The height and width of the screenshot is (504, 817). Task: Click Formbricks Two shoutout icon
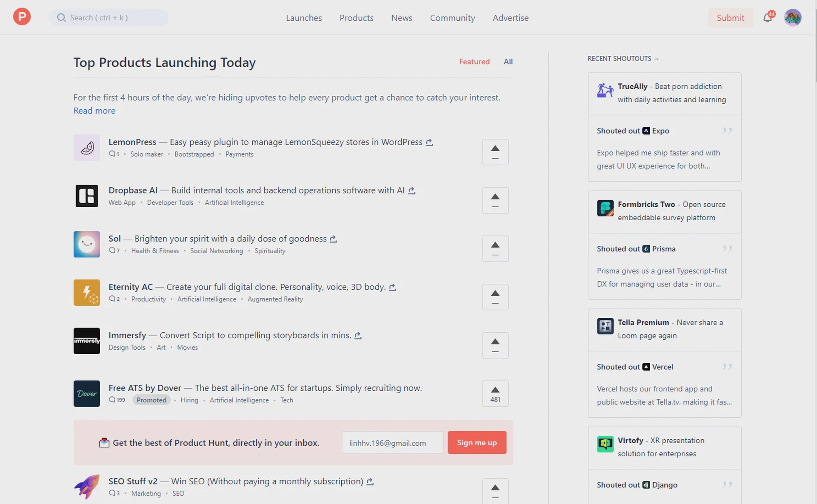click(x=605, y=208)
